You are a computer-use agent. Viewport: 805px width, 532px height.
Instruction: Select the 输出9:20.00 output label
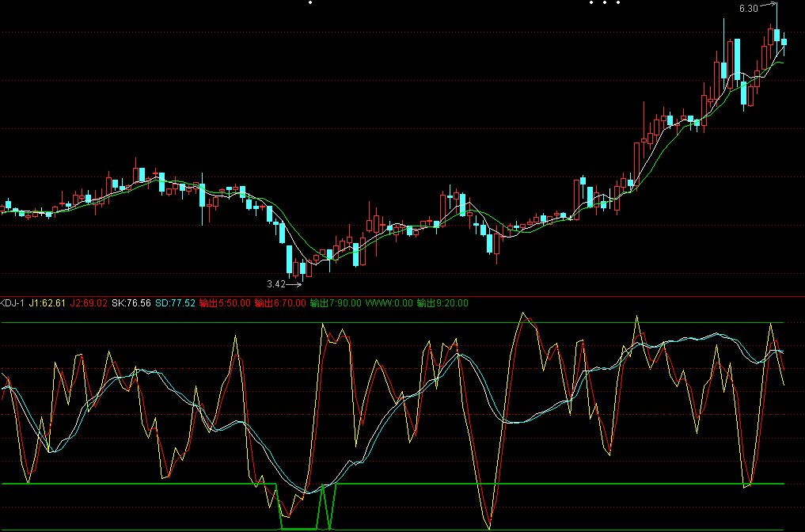pyautogui.click(x=442, y=302)
